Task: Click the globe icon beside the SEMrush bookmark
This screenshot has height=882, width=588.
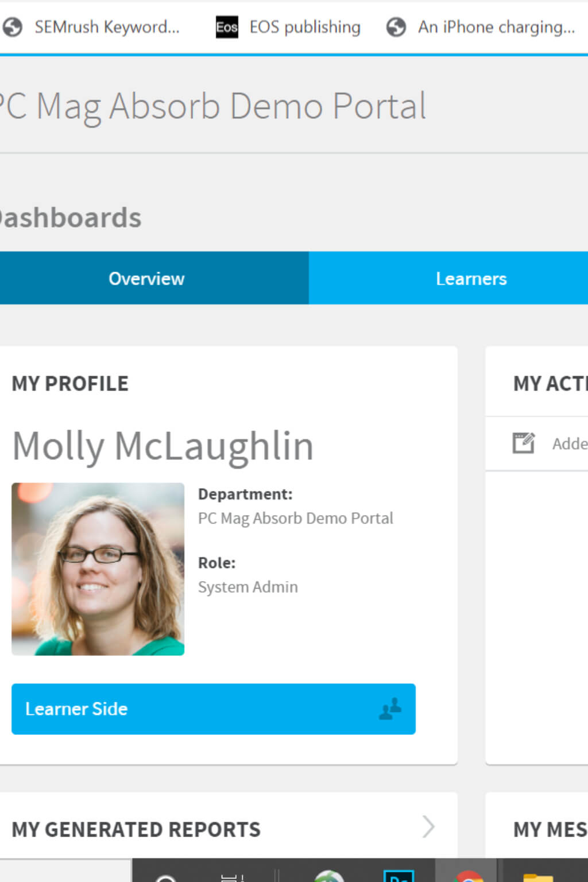Action: (x=13, y=27)
